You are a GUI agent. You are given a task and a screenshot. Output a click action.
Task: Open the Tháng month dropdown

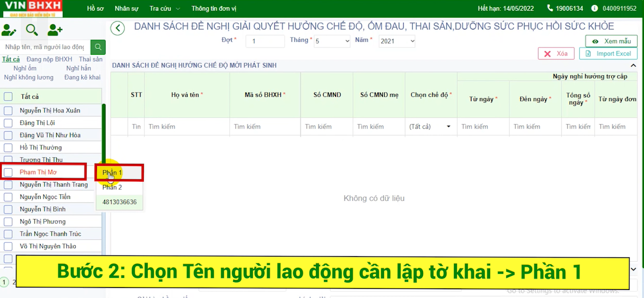tap(332, 41)
